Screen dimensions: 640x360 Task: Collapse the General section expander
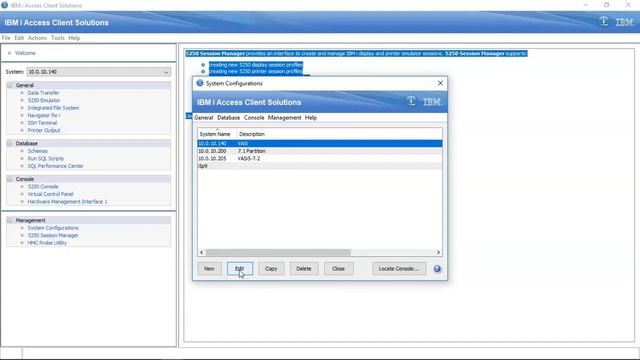[10, 85]
